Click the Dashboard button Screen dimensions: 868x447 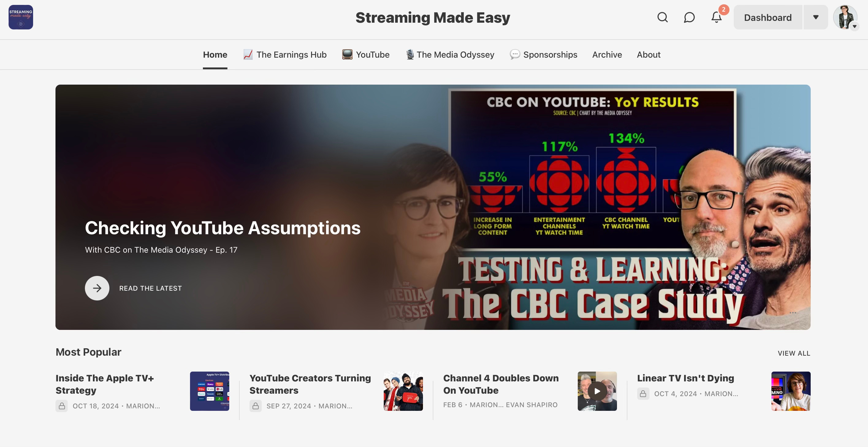click(x=767, y=17)
